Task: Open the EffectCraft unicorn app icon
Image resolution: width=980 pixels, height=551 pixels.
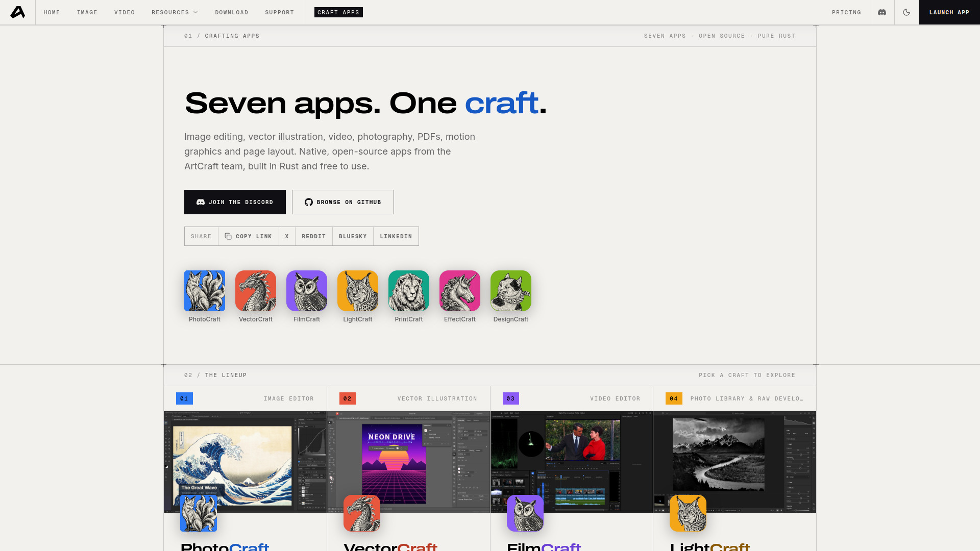Action: (x=460, y=291)
